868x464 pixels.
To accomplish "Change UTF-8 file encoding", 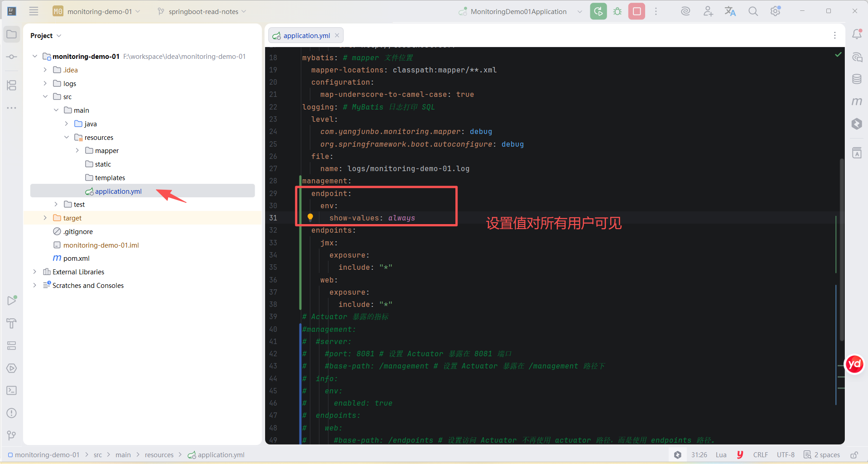I will click(x=786, y=455).
